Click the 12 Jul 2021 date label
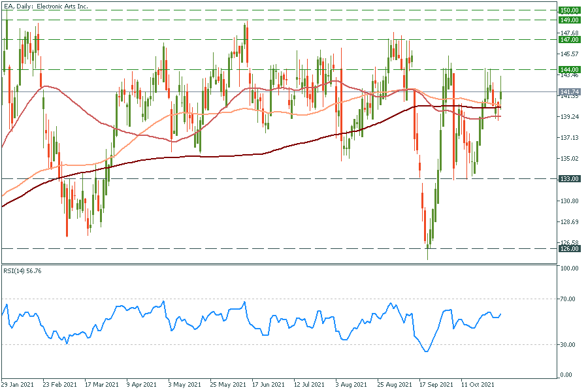The height and width of the screenshot is (392, 588). click(310, 385)
